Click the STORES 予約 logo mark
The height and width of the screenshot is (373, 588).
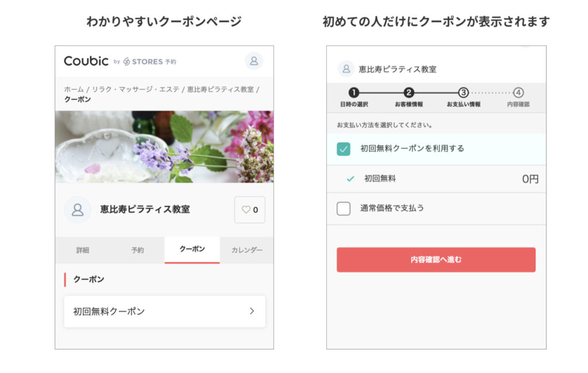(x=127, y=61)
